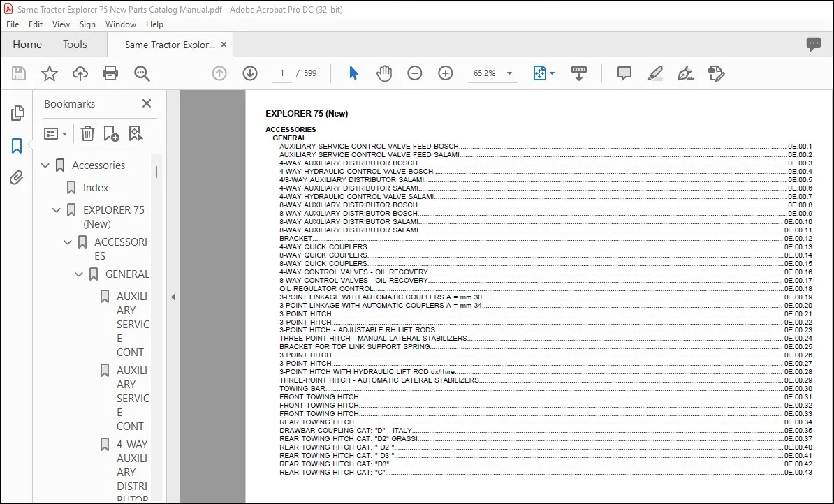Collapse the EXPLORER 75 (New) bookmark

click(57, 210)
